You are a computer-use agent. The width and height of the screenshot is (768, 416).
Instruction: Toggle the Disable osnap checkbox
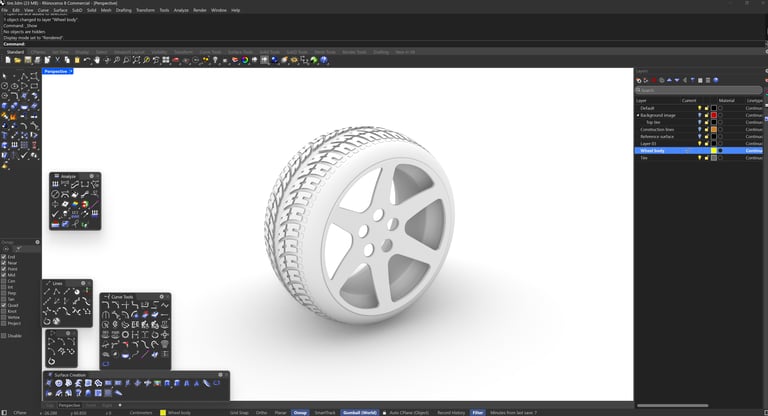point(4,336)
